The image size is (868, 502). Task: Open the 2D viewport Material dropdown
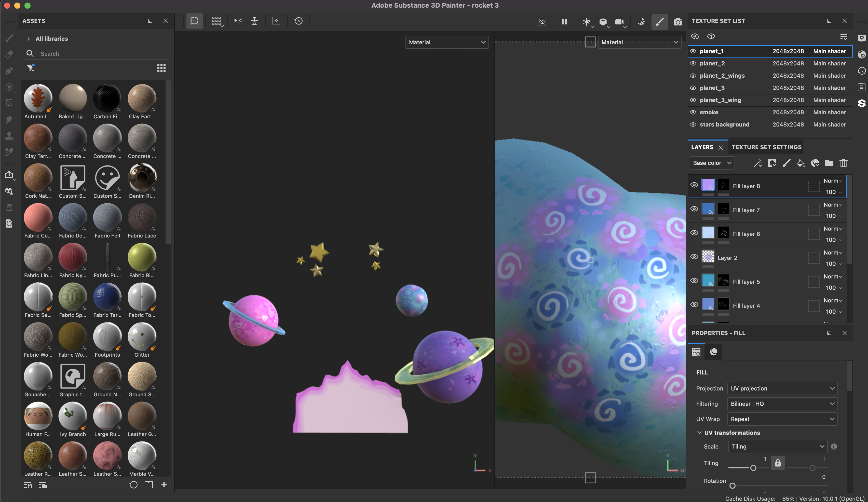639,42
